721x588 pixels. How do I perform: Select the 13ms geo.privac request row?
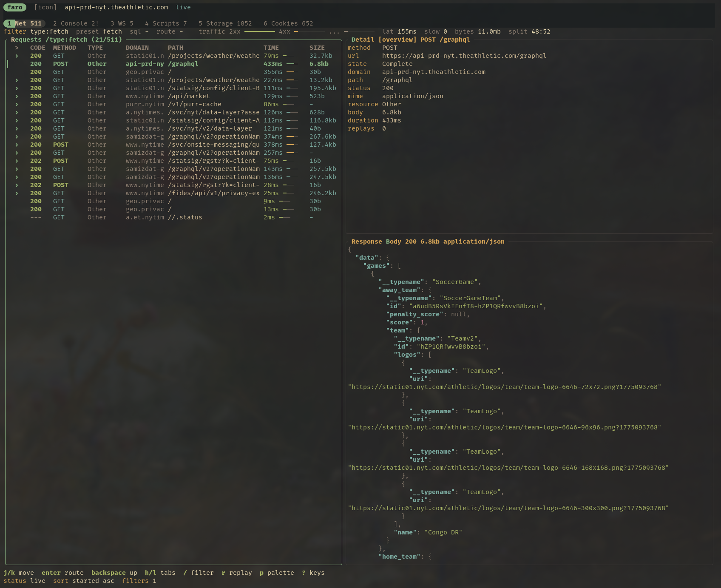(174, 209)
